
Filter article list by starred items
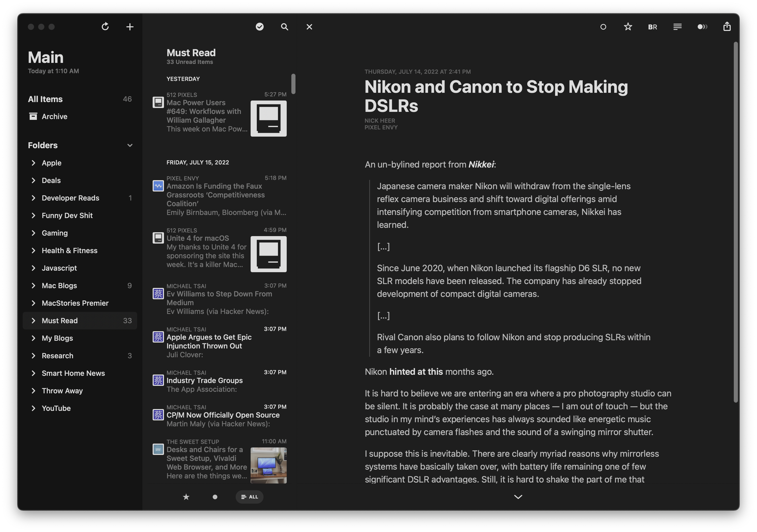coord(186,497)
